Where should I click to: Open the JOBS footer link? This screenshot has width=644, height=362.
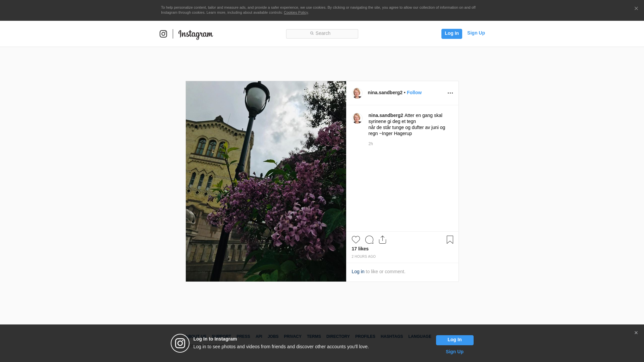click(x=273, y=337)
